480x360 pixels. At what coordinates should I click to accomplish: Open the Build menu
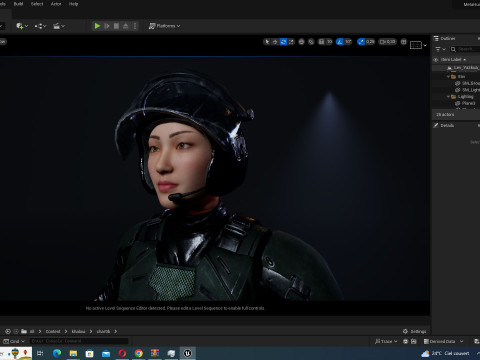click(x=18, y=4)
